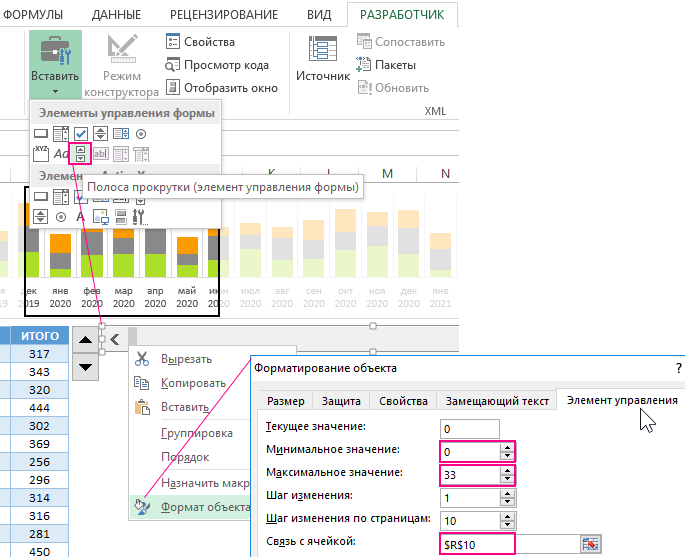
Task: Select the button form control icon
Action: coord(41,133)
